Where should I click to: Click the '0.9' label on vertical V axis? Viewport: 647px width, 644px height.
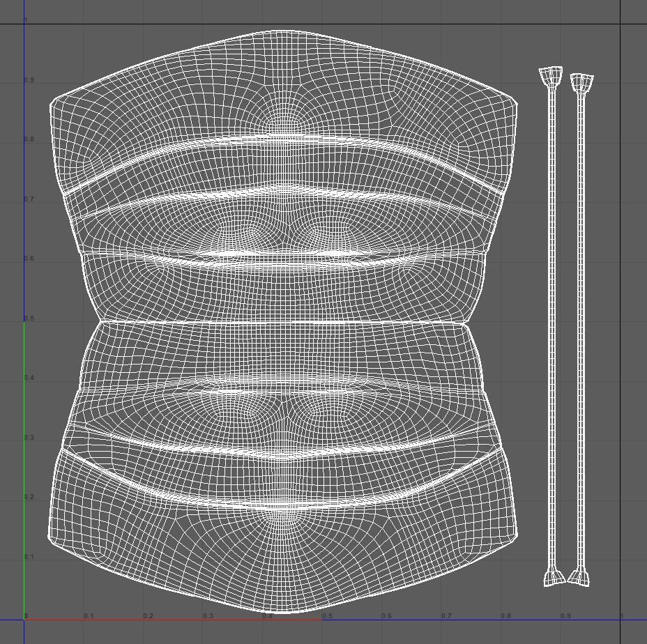(29, 80)
